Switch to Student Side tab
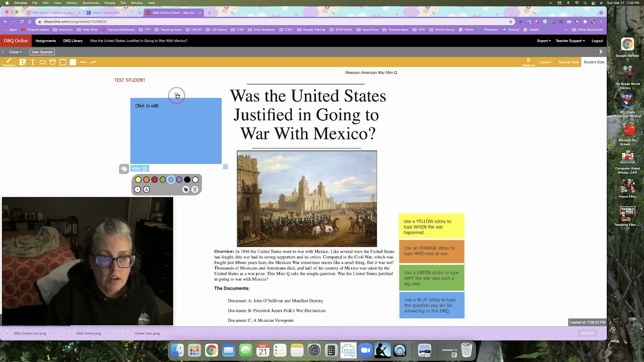 pyautogui.click(x=594, y=62)
